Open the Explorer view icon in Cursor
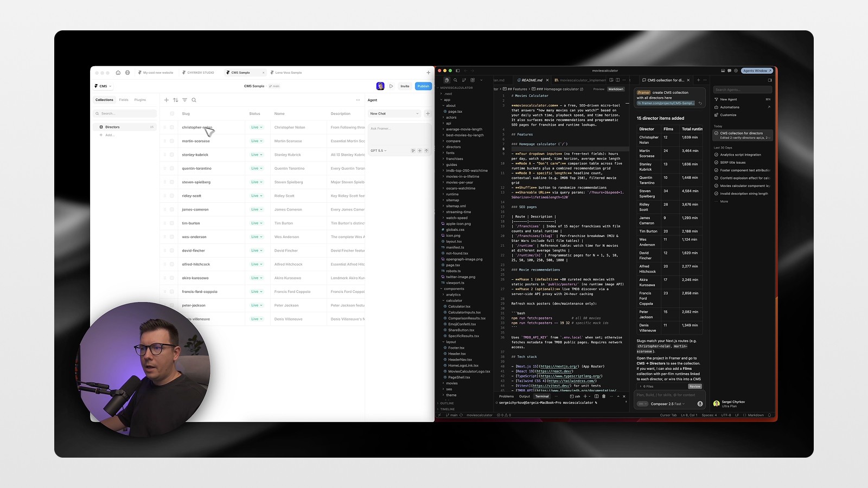The width and height of the screenshot is (868, 488). tap(446, 80)
